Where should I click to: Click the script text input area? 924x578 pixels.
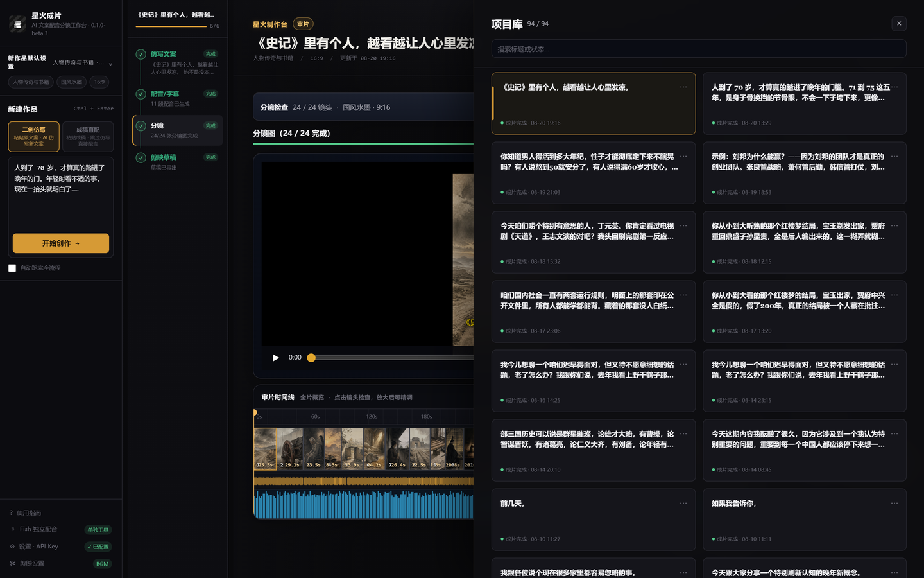(x=61, y=195)
